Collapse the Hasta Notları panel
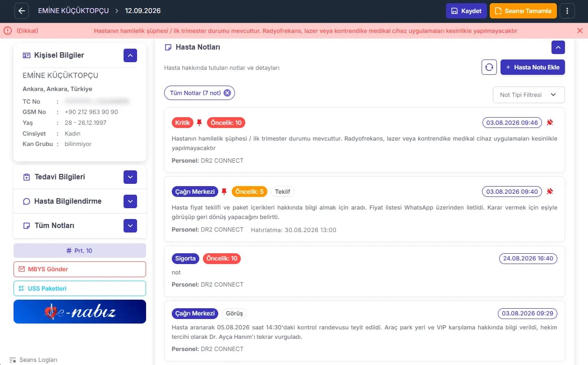Screen dimensions: 588x365 point(558,47)
